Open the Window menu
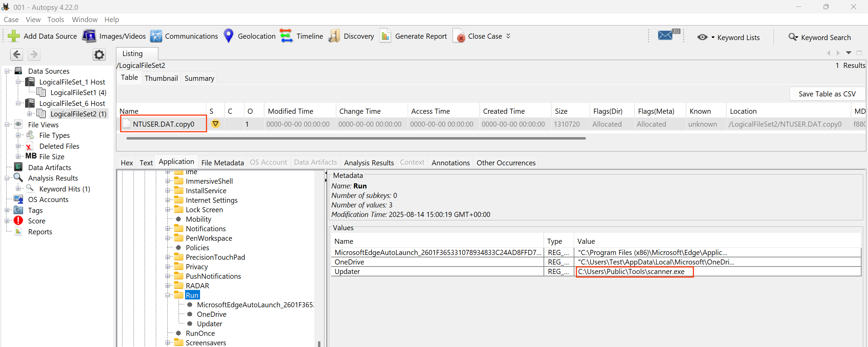Viewport: 868px width, 347px height. click(x=84, y=19)
